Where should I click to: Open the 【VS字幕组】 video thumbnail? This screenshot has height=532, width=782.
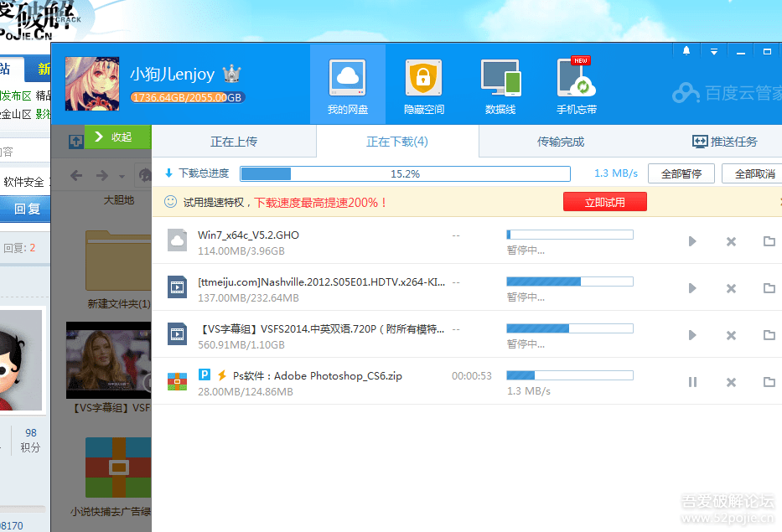tap(109, 360)
